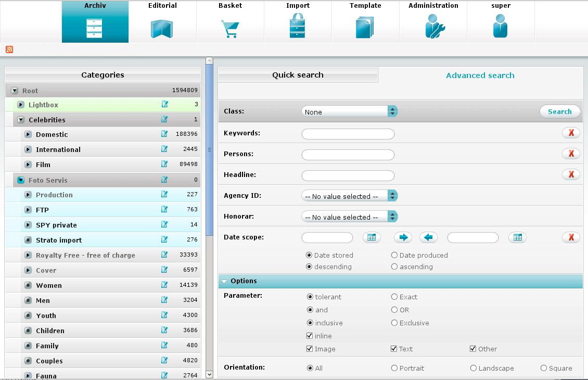Uncheck the inline checkbox
This screenshot has height=380, width=588.
pyautogui.click(x=310, y=336)
